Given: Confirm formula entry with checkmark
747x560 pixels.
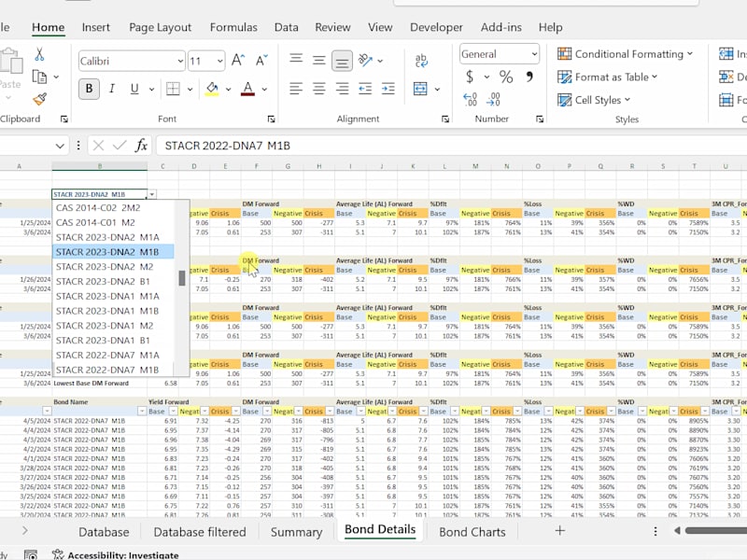Looking at the screenshot, I should (120, 146).
